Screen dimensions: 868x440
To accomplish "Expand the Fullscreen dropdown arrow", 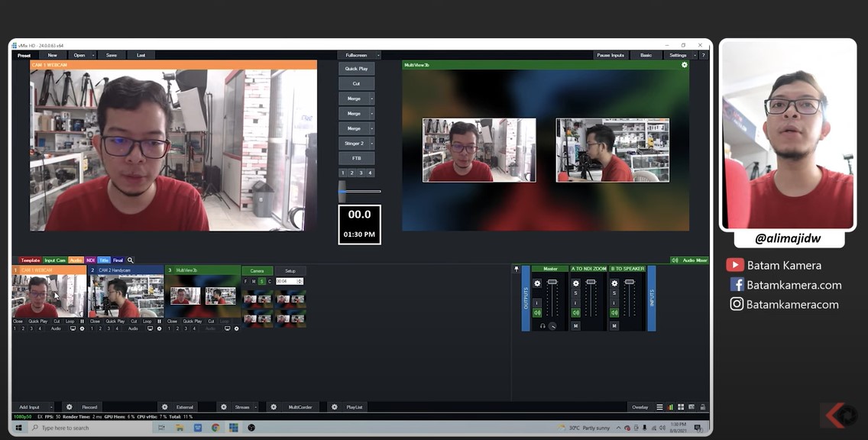I will click(x=377, y=55).
